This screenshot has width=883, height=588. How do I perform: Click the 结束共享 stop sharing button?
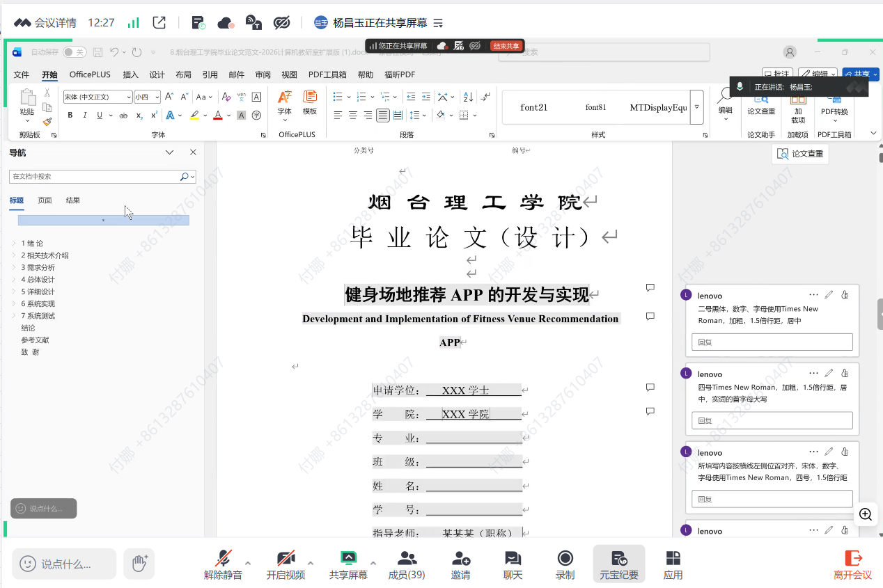pos(506,46)
